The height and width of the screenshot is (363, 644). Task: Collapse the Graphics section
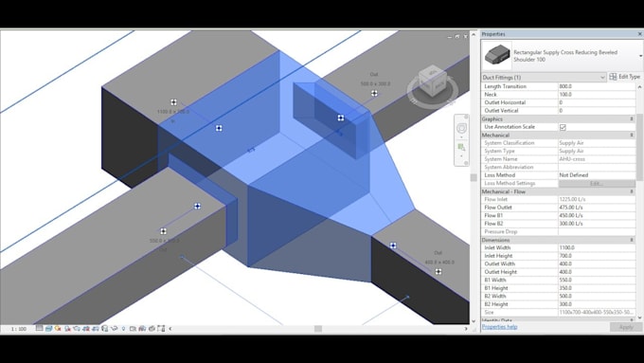(632, 118)
